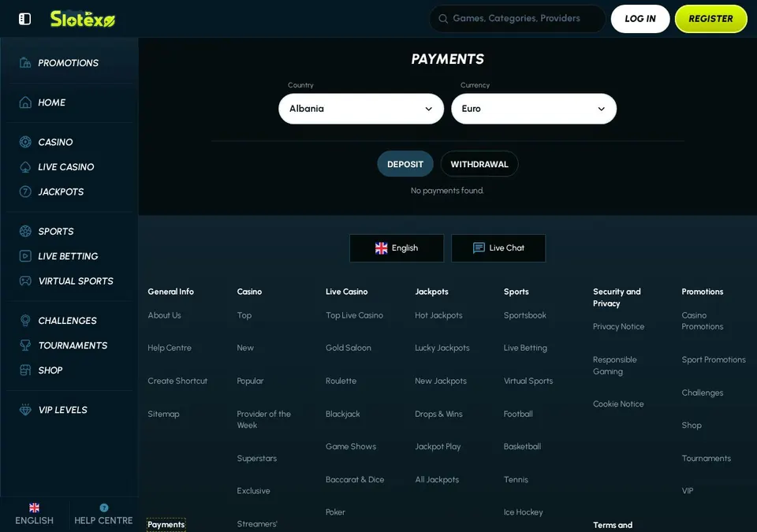Click the REGISTER button
This screenshot has height=532, width=757.
click(710, 19)
